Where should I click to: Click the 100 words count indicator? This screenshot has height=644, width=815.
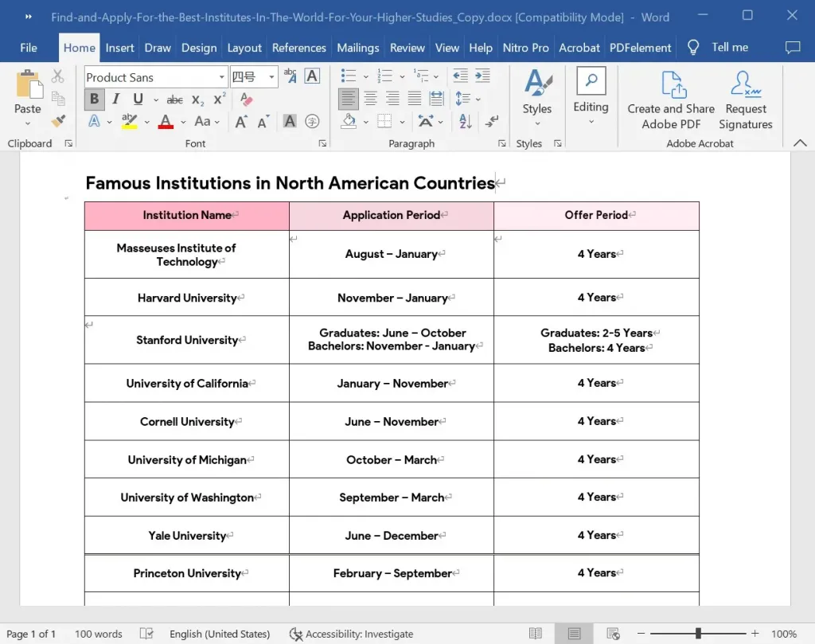[99, 634]
